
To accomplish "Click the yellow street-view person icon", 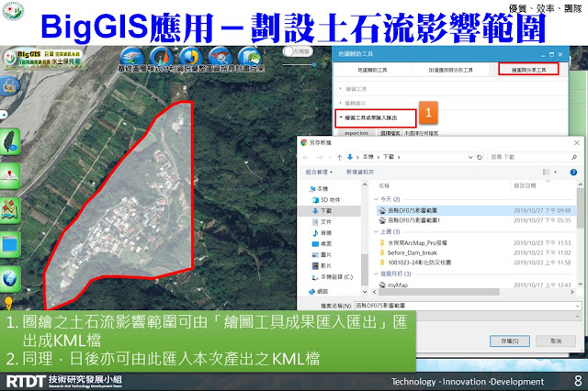I will click(x=8, y=303).
